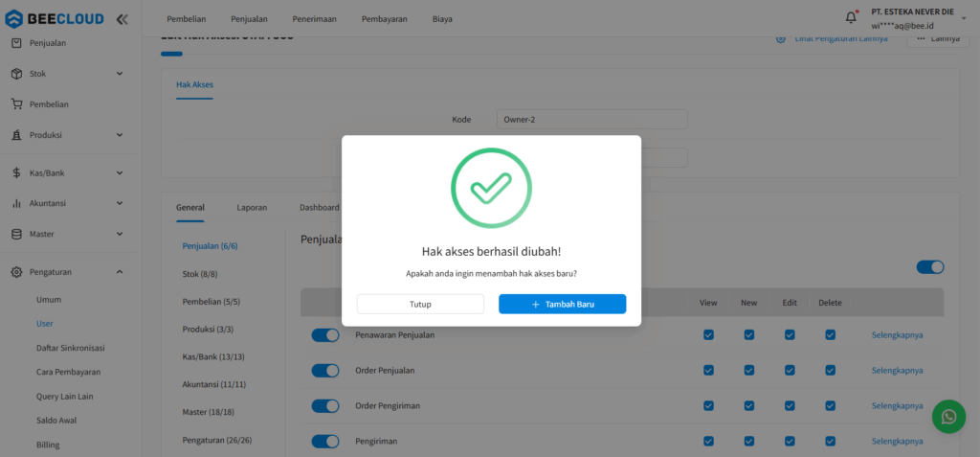
Task: Click Tutup button in dialog
Action: (420, 304)
